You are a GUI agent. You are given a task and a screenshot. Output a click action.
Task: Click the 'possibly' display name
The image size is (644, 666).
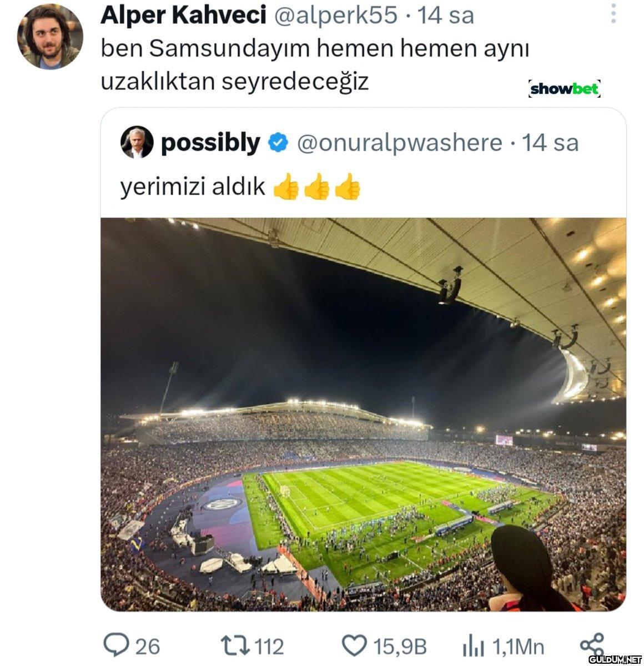[x=210, y=143]
